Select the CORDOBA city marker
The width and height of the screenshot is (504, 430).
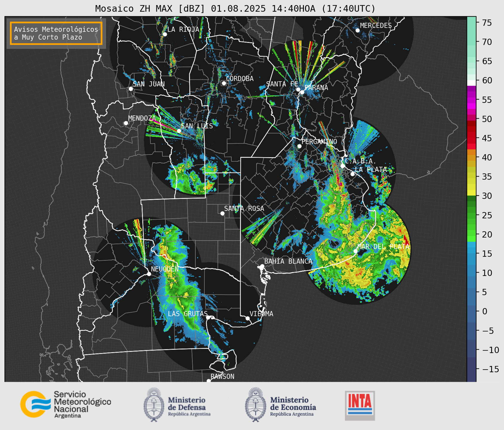click(224, 83)
